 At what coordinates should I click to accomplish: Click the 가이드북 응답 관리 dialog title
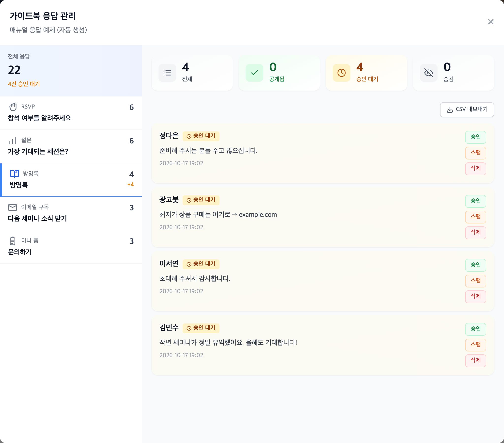(x=43, y=16)
